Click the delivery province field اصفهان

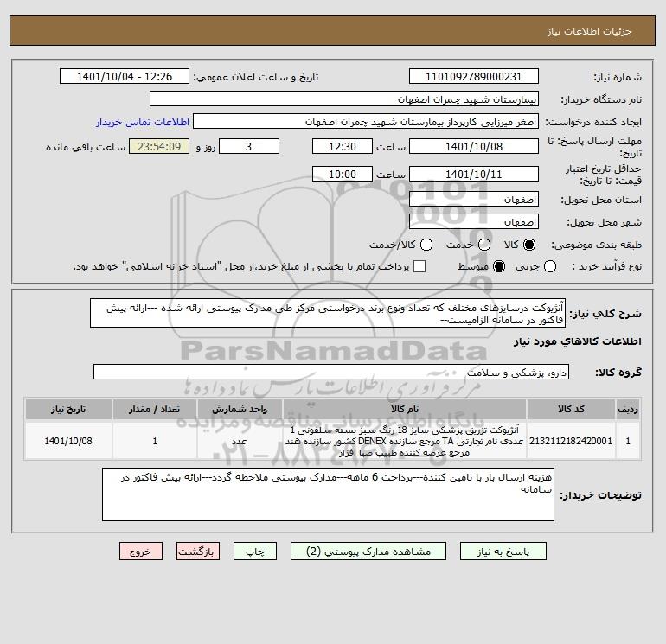click(x=474, y=199)
